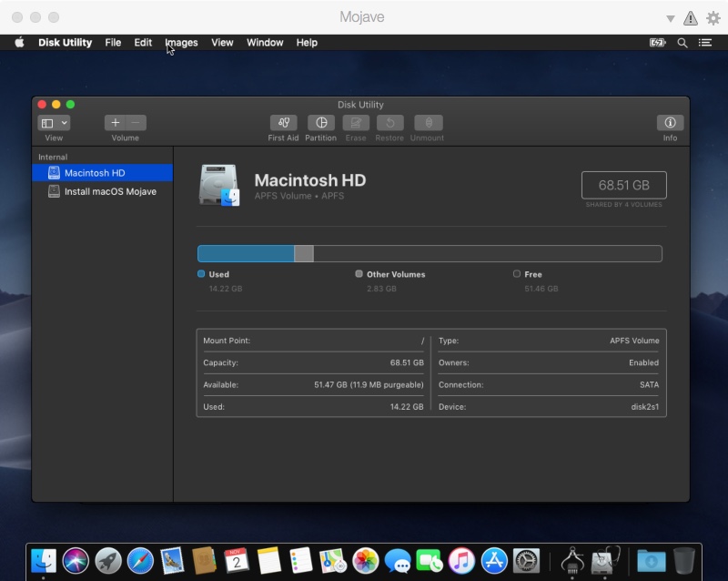
Task: Click the Capacity value 68.51 GB in table
Action: (407, 362)
